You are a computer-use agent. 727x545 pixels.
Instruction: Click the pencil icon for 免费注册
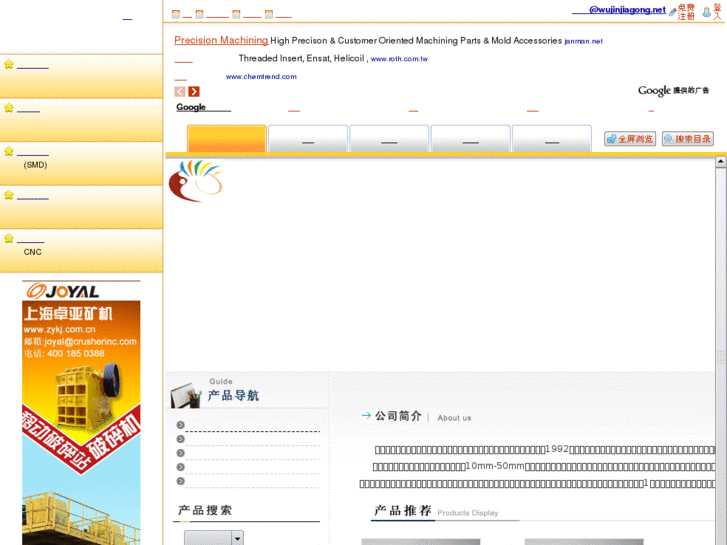(672, 12)
